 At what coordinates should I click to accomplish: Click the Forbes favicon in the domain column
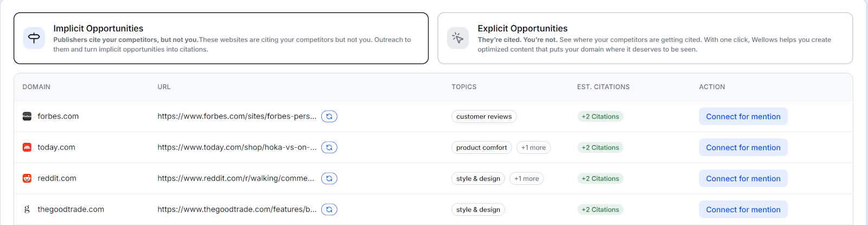click(x=27, y=116)
